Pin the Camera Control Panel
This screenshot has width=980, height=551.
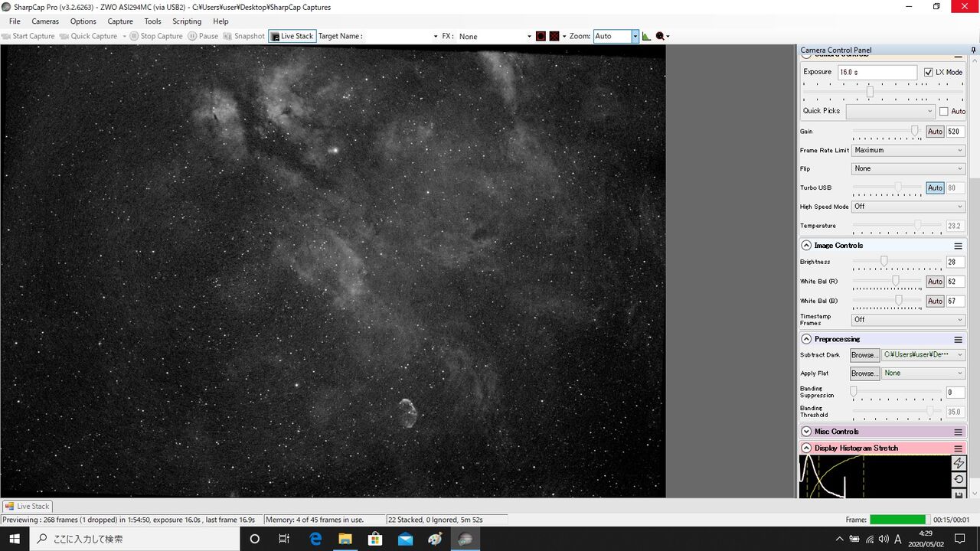click(x=974, y=51)
